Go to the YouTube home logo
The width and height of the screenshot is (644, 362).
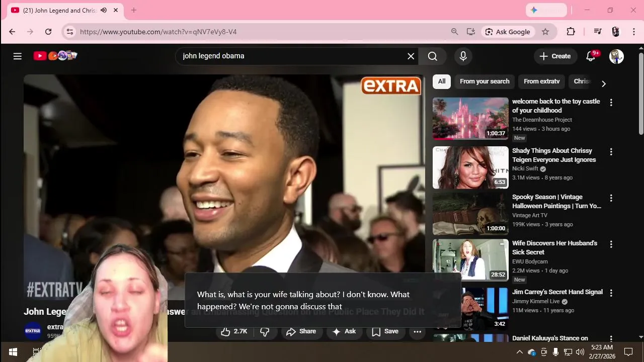pos(55,56)
